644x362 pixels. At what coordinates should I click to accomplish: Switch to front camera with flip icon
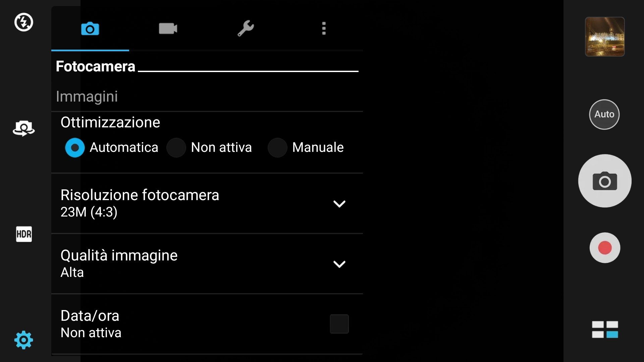[x=23, y=128]
